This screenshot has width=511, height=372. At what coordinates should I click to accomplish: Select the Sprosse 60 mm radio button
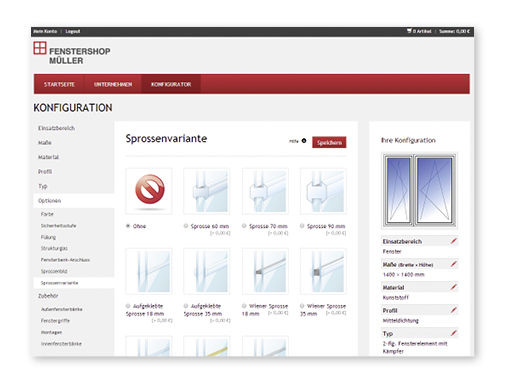point(186,226)
